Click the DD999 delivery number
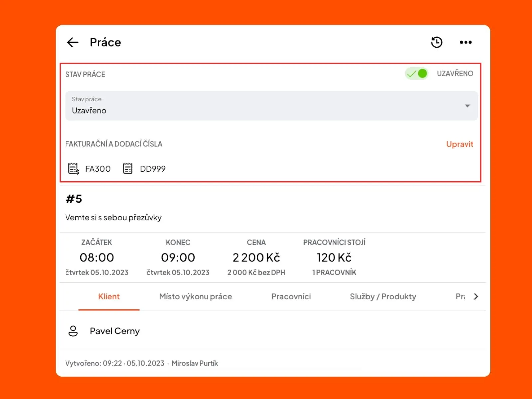The width and height of the screenshot is (532, 399). click(153, 169)
